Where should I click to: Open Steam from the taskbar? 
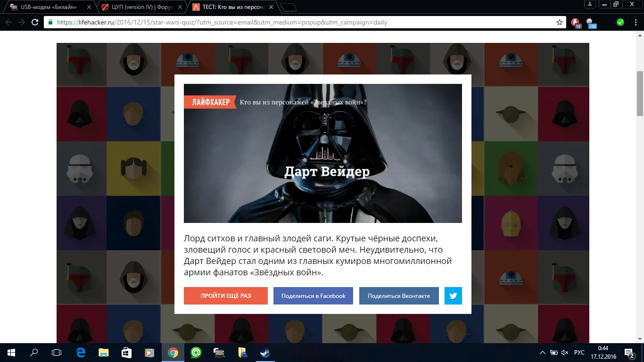[x=265, y=352]
